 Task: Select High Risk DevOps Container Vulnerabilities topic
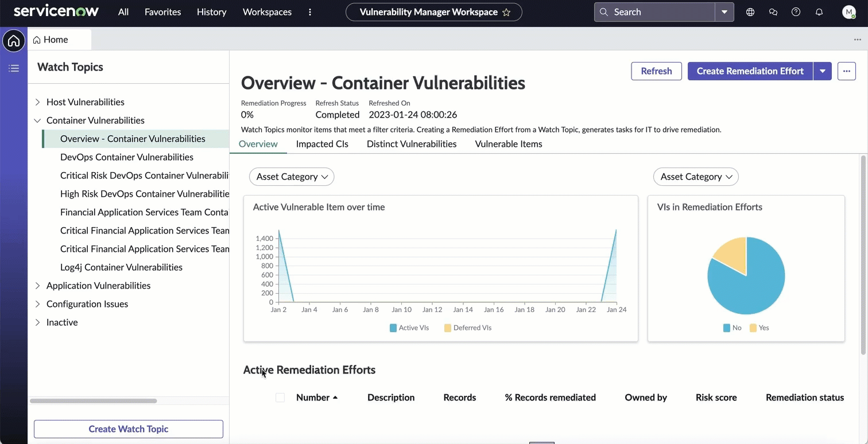(145, 194)
